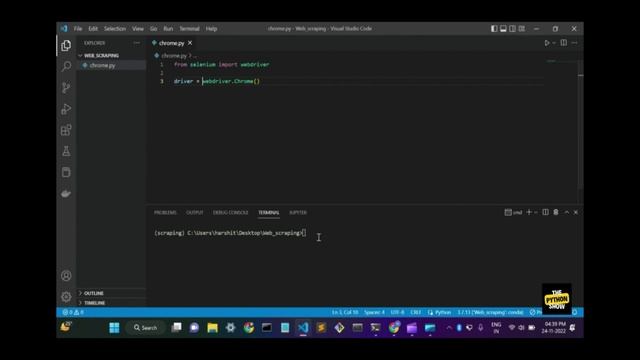Click the line and column status entry
Screen dimensions: 640x360
click(x=345, y=312)
